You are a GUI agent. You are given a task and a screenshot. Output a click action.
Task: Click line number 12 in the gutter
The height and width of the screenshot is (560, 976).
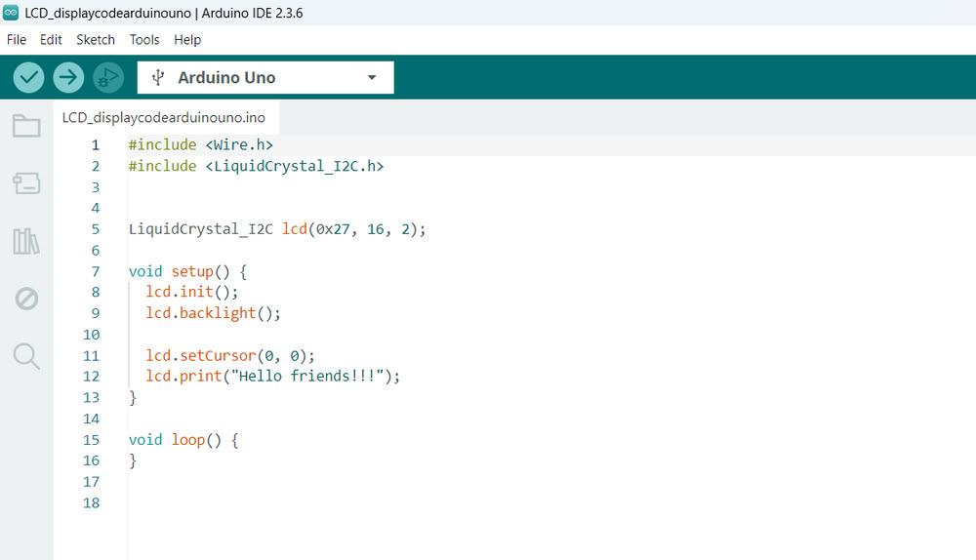tap(91, 376)
